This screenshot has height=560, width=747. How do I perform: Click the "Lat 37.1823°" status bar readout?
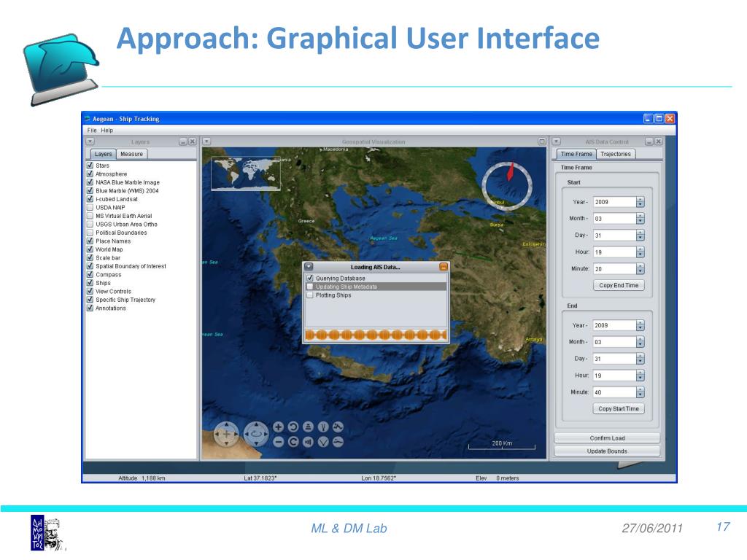pyautogui.click(x=260, y=478)
